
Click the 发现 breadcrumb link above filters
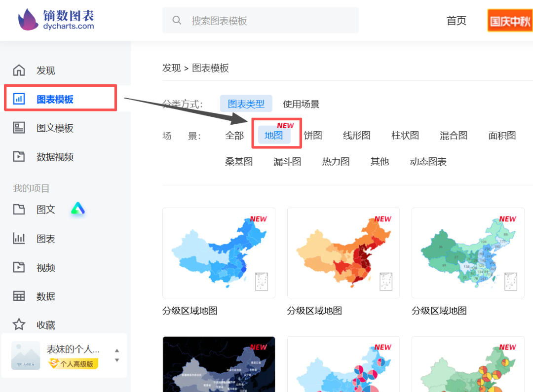coord(171,68)
